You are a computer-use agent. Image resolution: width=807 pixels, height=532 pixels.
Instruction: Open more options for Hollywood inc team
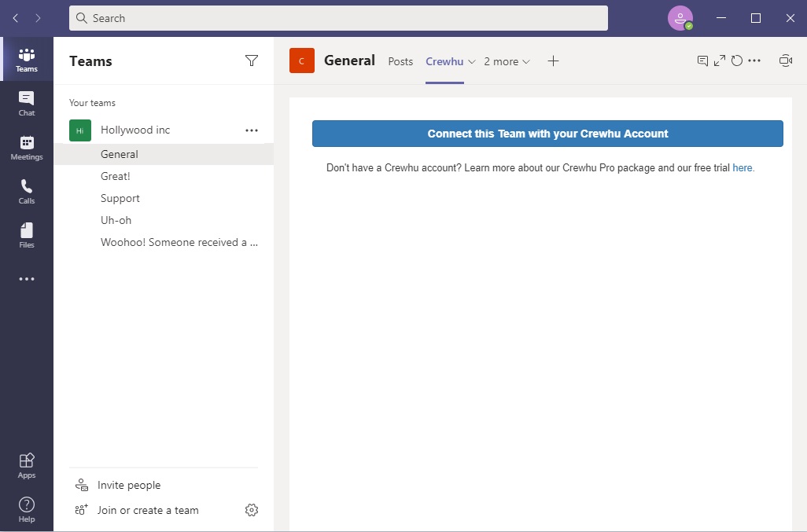251,130
